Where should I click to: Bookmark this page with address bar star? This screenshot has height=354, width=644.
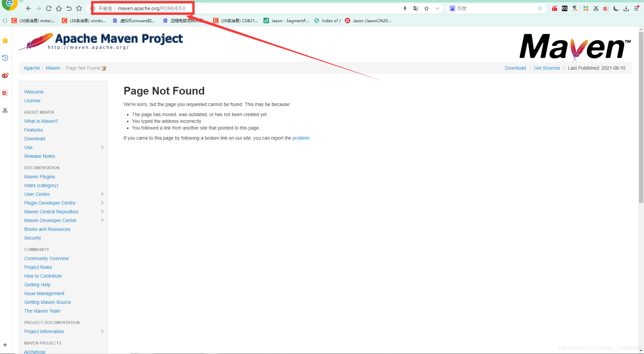pyautogui.click(x=427, y=8)
